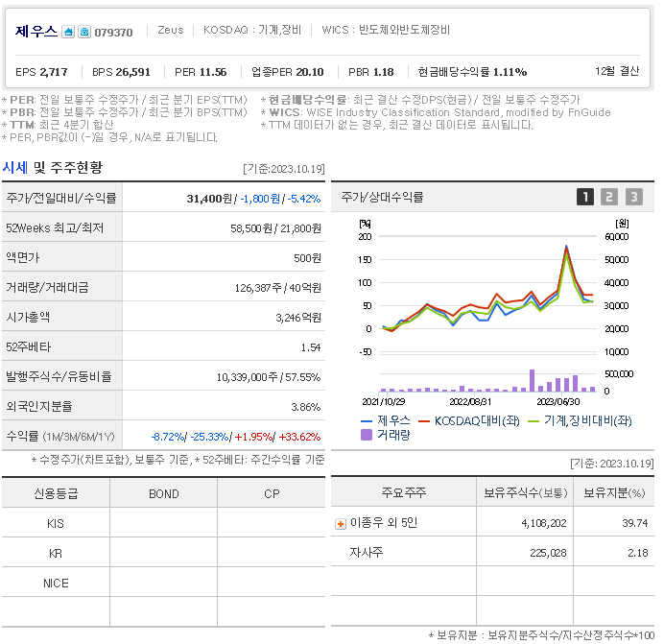The height and width of the screenshot is (644, 664).
Task: Click the 31,400원 stock price
Action: [209, 199]
